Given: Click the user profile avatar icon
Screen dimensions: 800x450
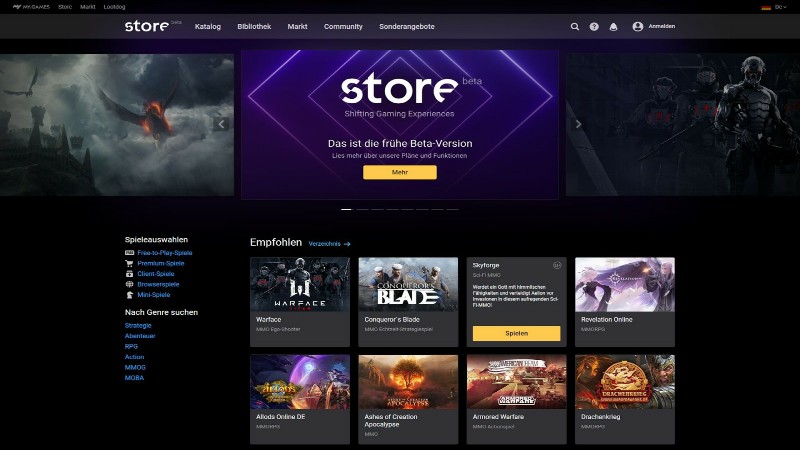Looking at the screenshot, I should click(638, 27).
